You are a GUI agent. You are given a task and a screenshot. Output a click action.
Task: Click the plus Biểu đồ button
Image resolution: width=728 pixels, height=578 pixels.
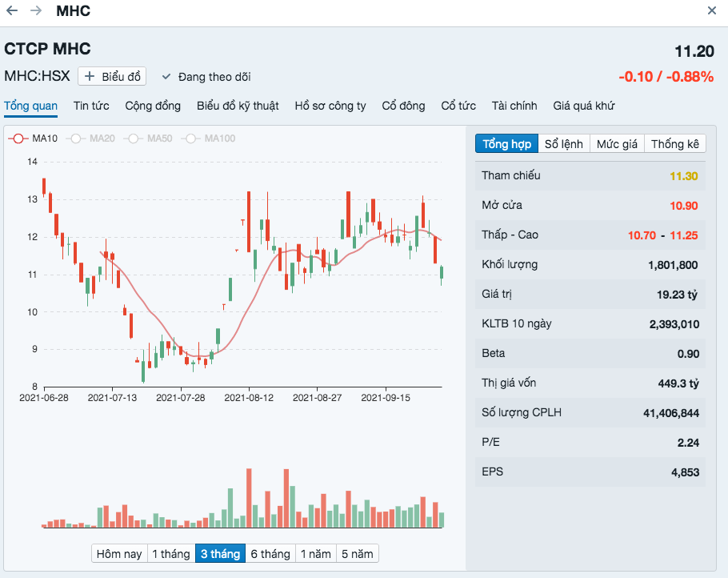point(112,77)
